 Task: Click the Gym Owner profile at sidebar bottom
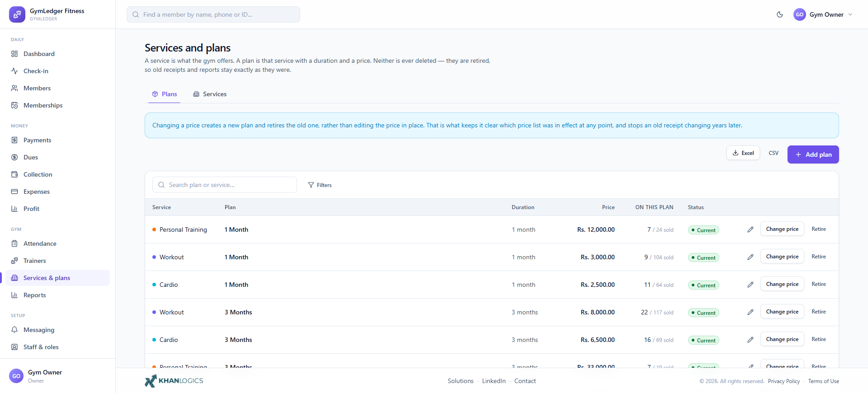57,376
